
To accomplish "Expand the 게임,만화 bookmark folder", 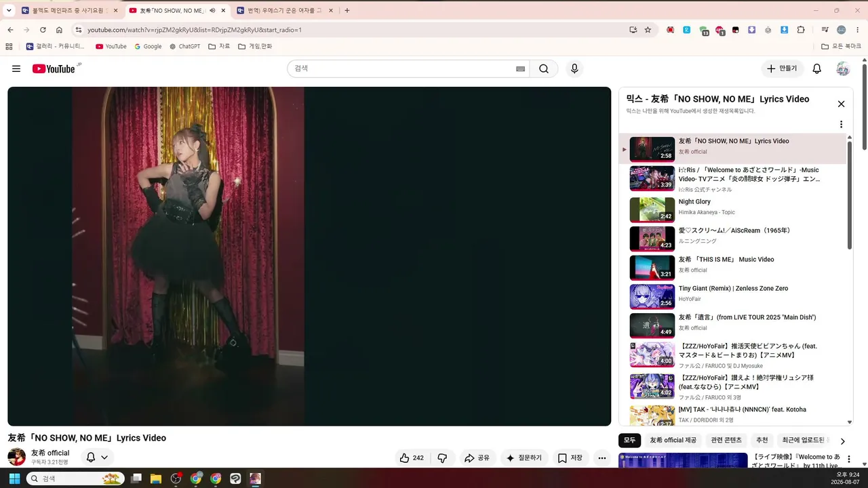I will tap(255, 46).
